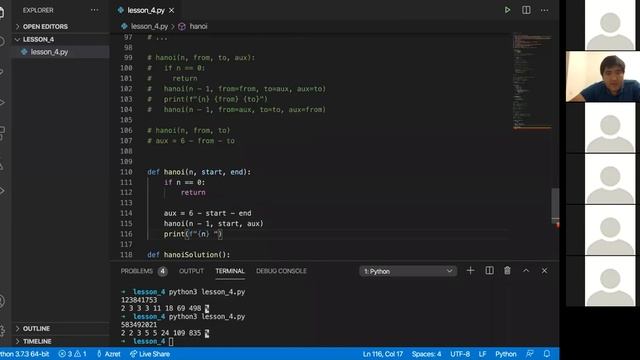640x360 pixels.
Task: Switch to the Problems panel tab
Action: coord(136,271)
